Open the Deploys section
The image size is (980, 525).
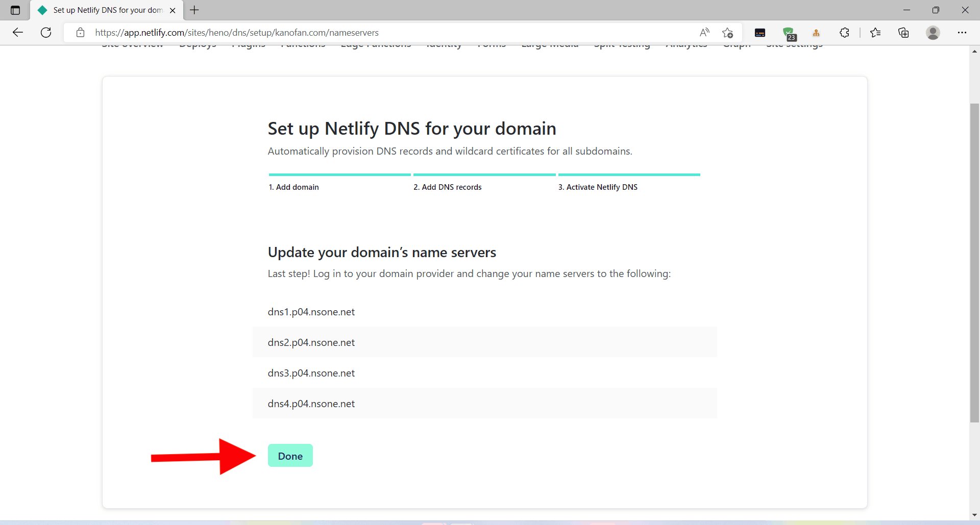[198, 44]
